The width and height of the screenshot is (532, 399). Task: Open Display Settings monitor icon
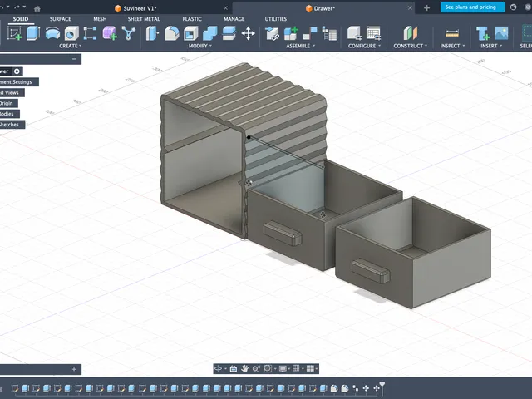[283, 368]
